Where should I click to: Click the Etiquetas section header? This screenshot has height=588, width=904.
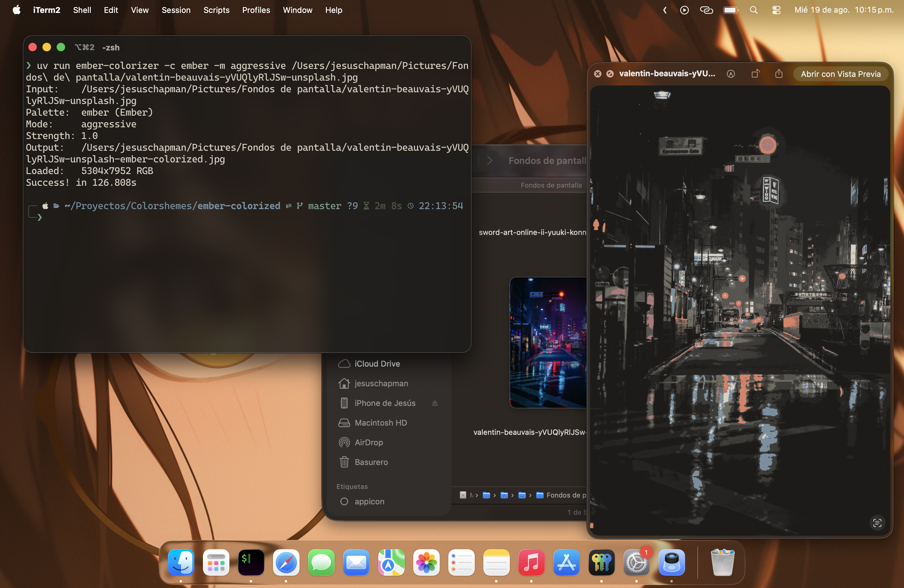tap(352, 487)
